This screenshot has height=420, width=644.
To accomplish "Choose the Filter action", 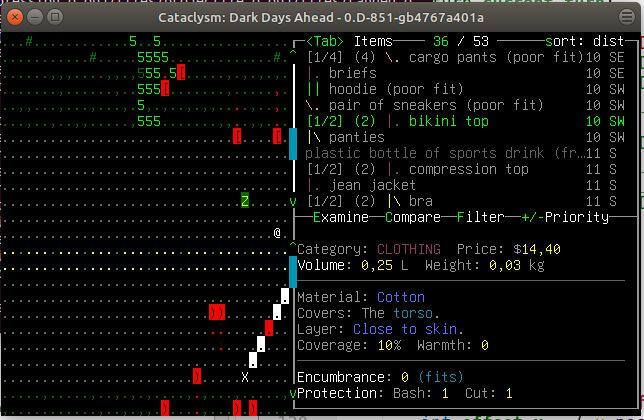I will tap(481, 217).
